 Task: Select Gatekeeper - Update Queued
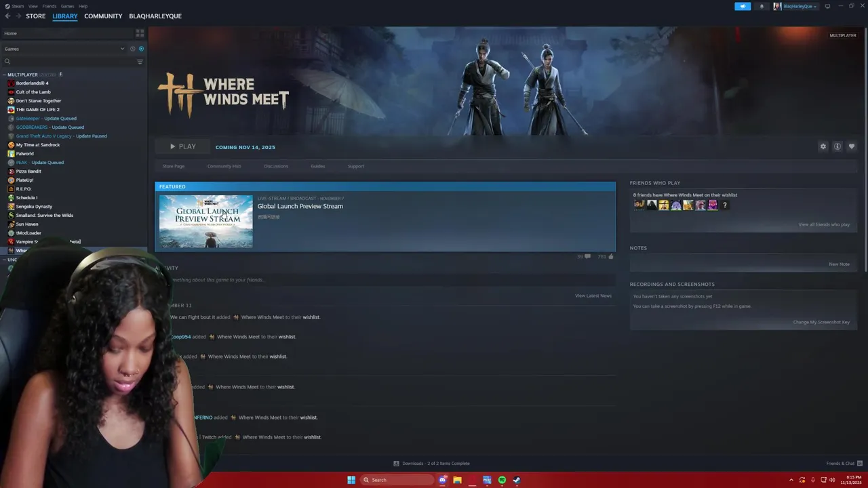pyautogui.click(x=46, y=119)
